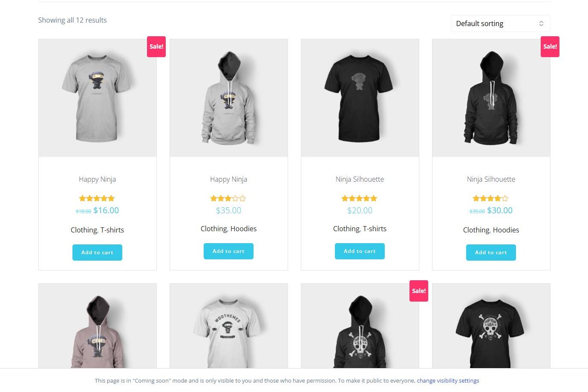This screenshot has height=392, width=588.
Task: Open the black Ninja Silhouette t-shirt image
Action: 360,98
